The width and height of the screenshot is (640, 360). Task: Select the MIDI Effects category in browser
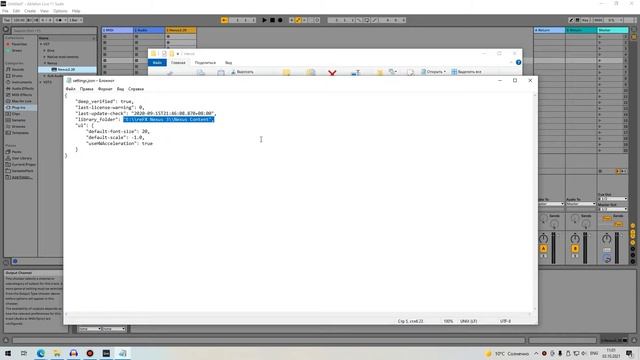click(x=22, y=95)
